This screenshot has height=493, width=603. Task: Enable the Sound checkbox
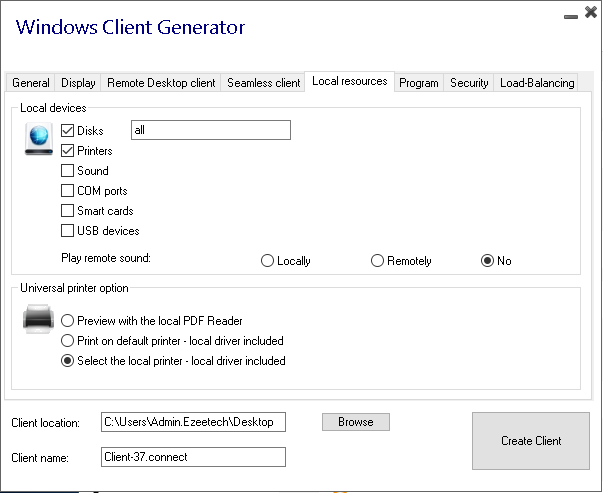(68, 171)
